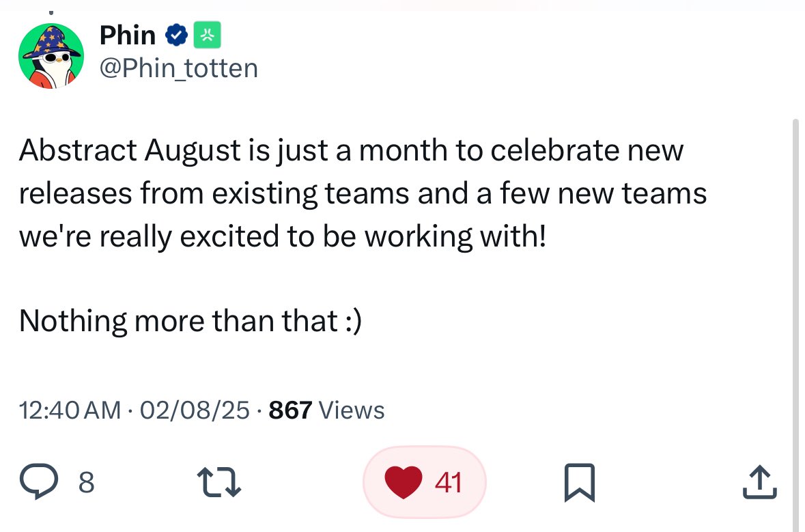Click the word "Views" label
The width and height of the screenshot is (805, 532).
(352, 410)
